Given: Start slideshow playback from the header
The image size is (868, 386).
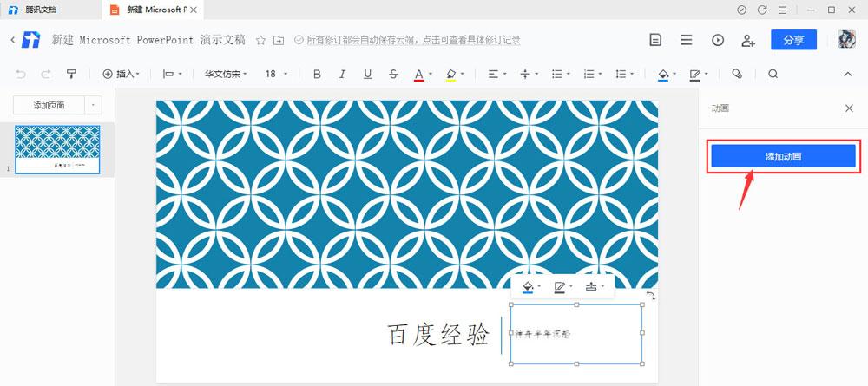Looking at the screenshot, I should [717, 40].
